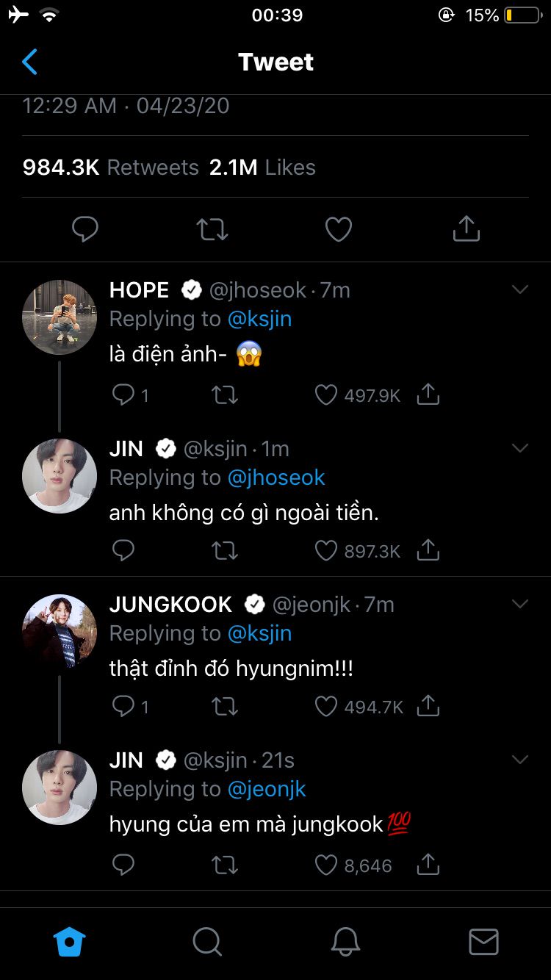Open the dropdown arrow on HOPE's tweet

tap(520, 290)
